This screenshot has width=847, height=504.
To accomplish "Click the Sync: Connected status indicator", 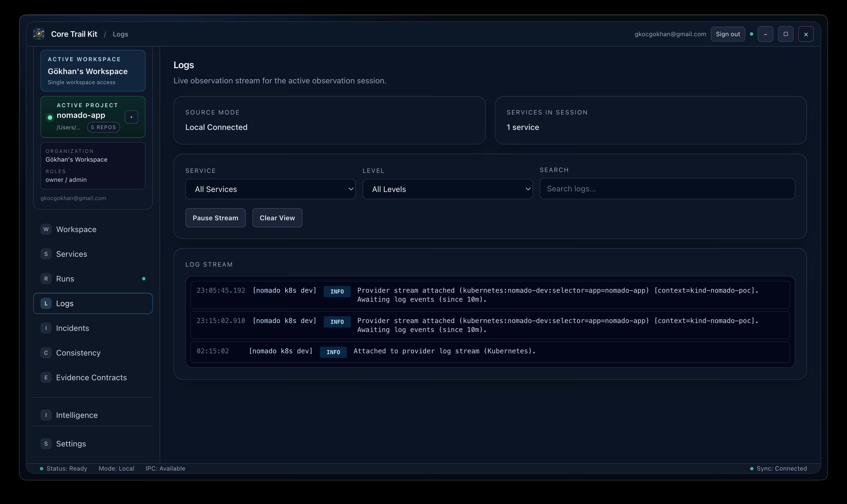I will coord(778,468).
